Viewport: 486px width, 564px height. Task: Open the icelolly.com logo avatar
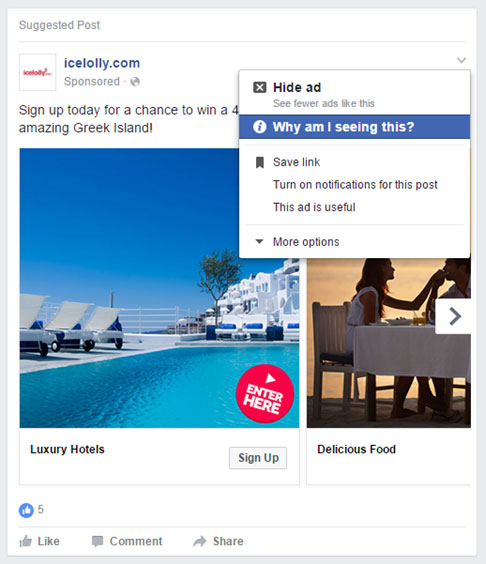[x=37, y=72]
